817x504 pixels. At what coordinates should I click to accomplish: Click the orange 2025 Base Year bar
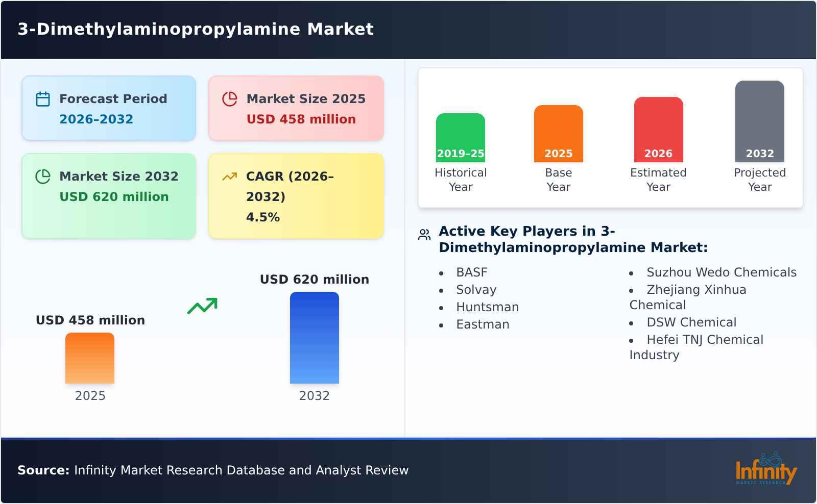pyautogui.click(x=558, y=133)
